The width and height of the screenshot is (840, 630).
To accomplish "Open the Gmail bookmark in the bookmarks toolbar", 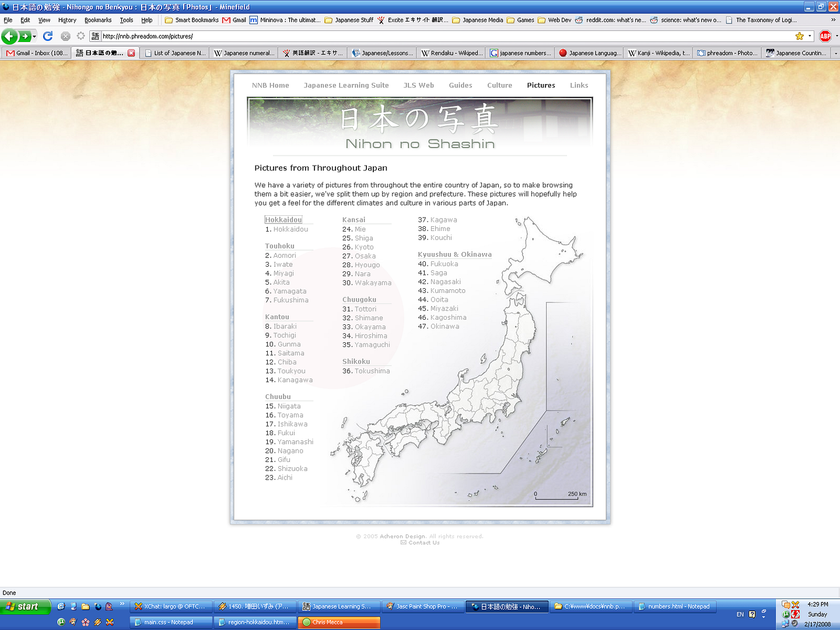I will (x=234, y=20).
